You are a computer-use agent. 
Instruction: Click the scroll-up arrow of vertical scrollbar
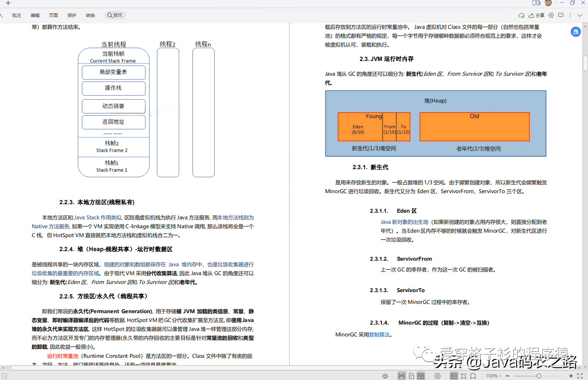(x=585, y=26)
